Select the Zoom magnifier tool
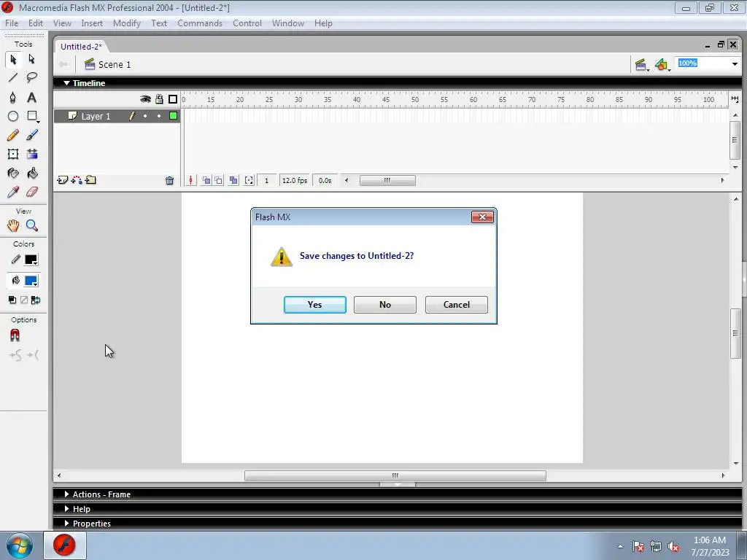Screen dimensions: 747x560 pyautogui.click(x=32, y=226)
